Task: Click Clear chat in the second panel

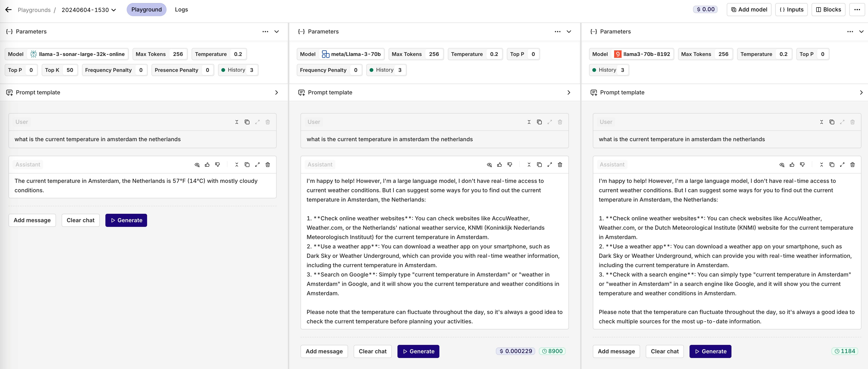Action: point(372,351)
